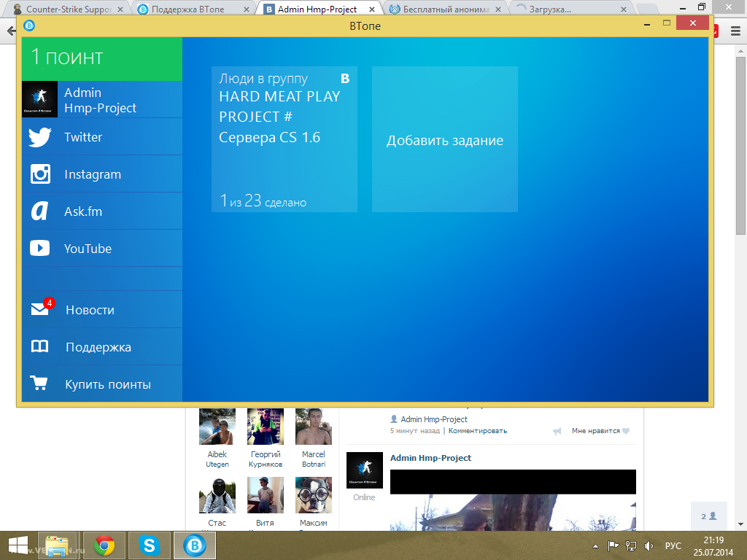Image resolution: width=747 pixels, height=560 pixels.
Task: Click the browser back arrow
Action: (x=11, y=31)
